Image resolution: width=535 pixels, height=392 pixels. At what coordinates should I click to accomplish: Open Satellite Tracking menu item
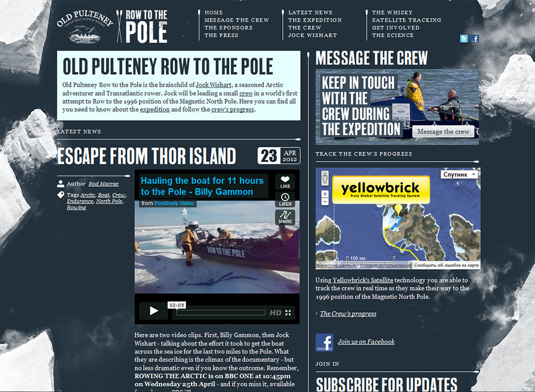406,20
